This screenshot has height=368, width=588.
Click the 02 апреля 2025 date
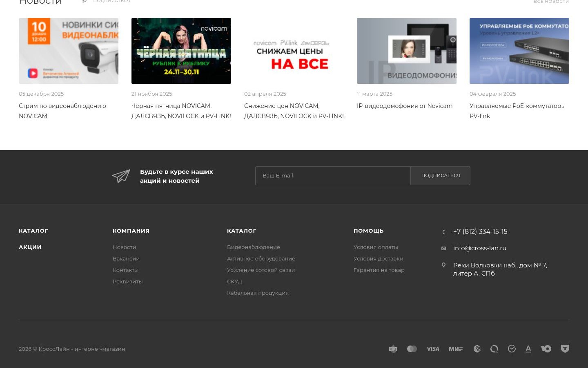click(265, 94)
